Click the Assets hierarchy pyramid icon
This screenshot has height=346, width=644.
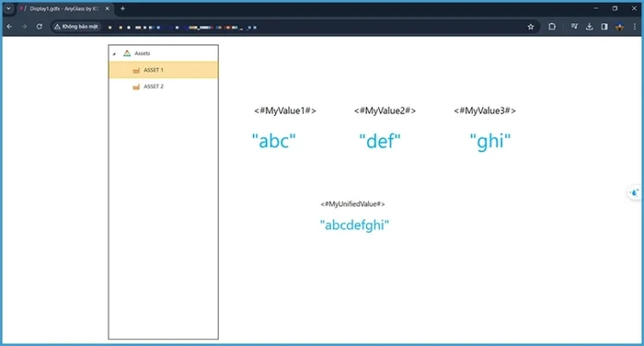[126, 54]
